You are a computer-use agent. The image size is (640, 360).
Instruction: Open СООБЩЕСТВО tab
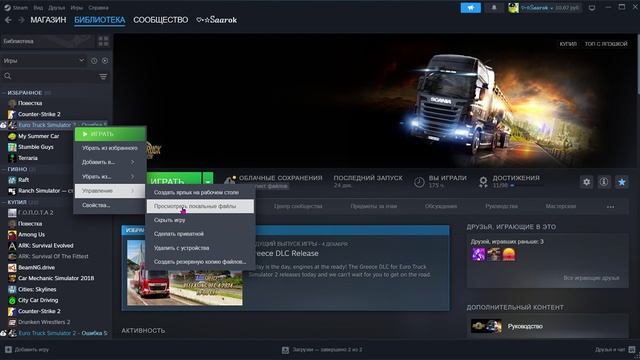pyautogui.click(x=160, y=20)
